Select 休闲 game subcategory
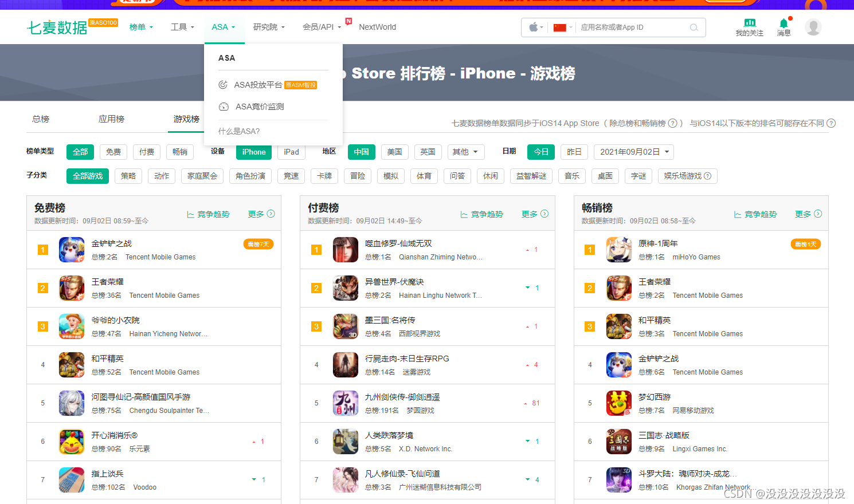This screenshot has height=504, width=854. pos(491,176)
